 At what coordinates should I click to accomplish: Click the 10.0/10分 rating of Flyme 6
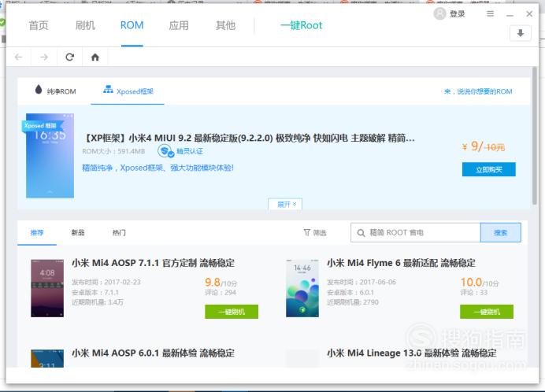coord(480,283)
